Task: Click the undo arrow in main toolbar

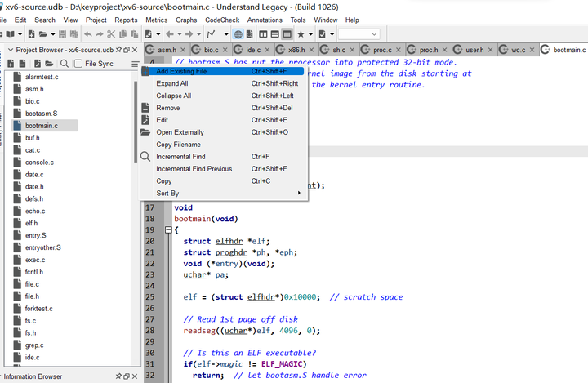Action: (x=88, y=34)
